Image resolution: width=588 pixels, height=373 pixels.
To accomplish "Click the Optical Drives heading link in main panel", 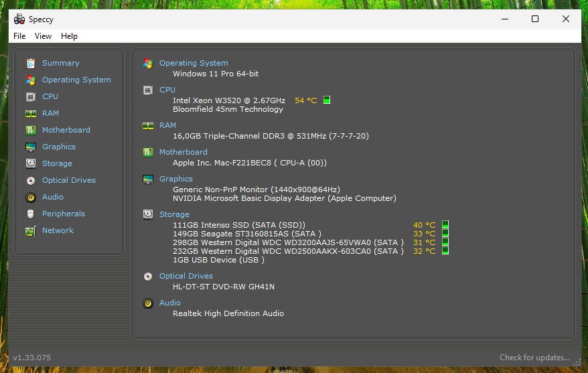I will tap(186, 276).
